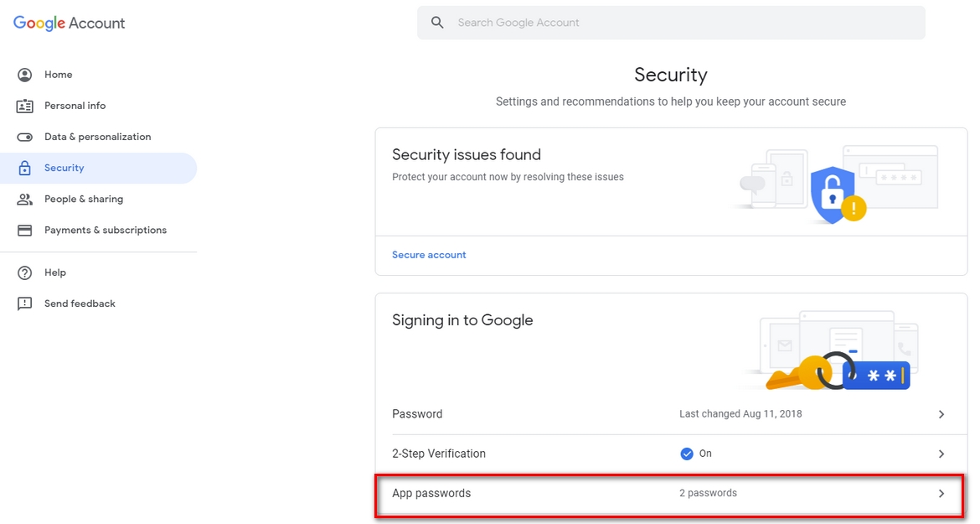Open 2-Step Verification via its arrow

pyautogui.click(x=941, y=454)
